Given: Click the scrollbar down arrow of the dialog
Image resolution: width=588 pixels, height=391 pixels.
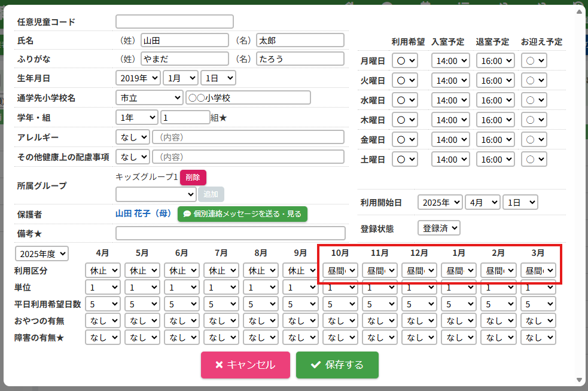Looking at the screenshot, I should pyautogui.click(x=578, y=380).
